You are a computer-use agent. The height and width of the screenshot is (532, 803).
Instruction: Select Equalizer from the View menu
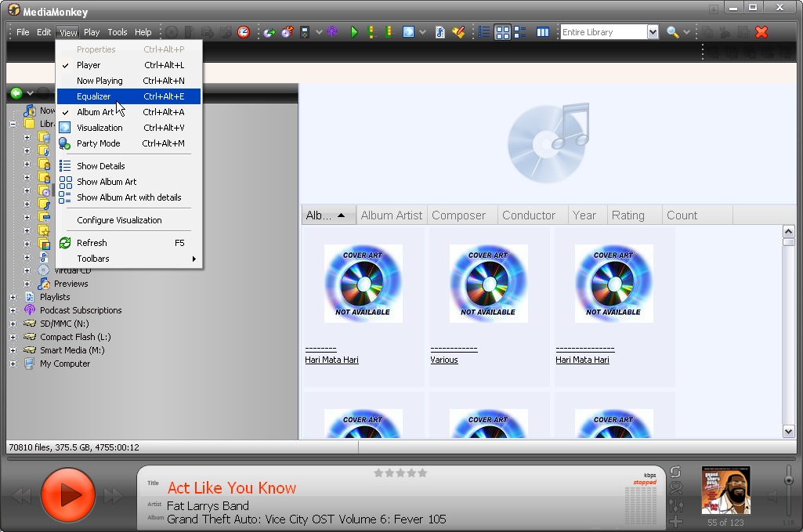click(94, 96)
